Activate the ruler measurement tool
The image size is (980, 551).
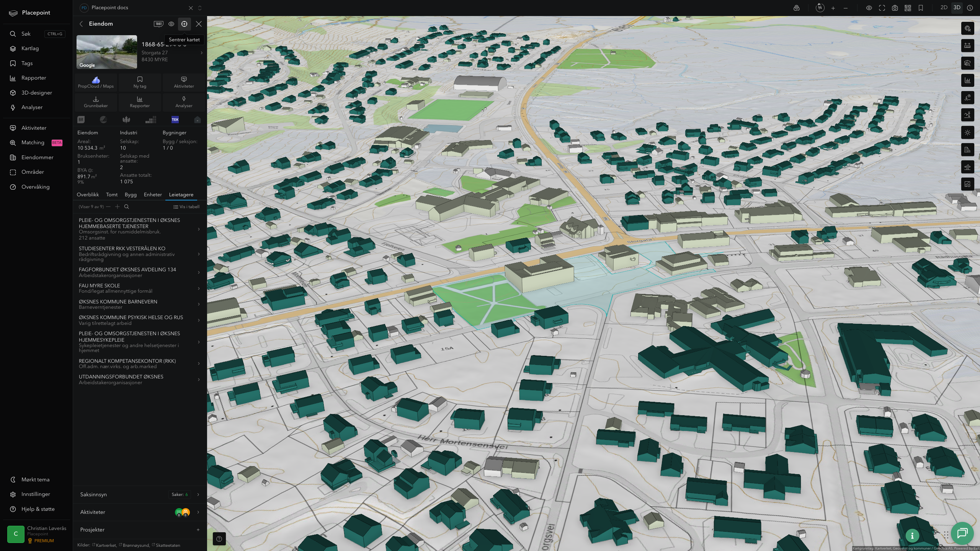[967, 46]
